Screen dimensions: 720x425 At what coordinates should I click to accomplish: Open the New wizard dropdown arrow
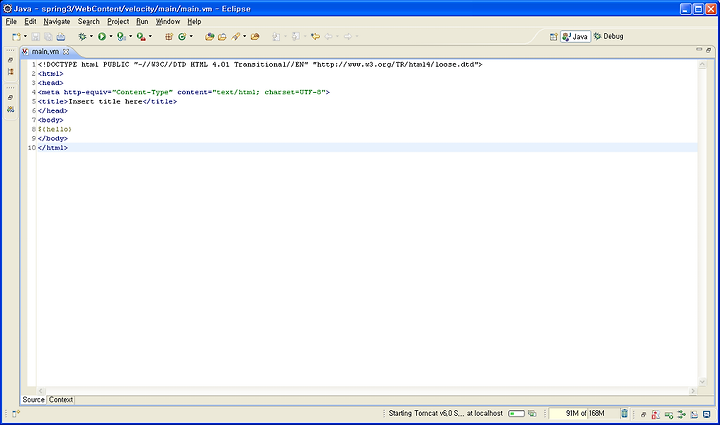tap(25, 37)
